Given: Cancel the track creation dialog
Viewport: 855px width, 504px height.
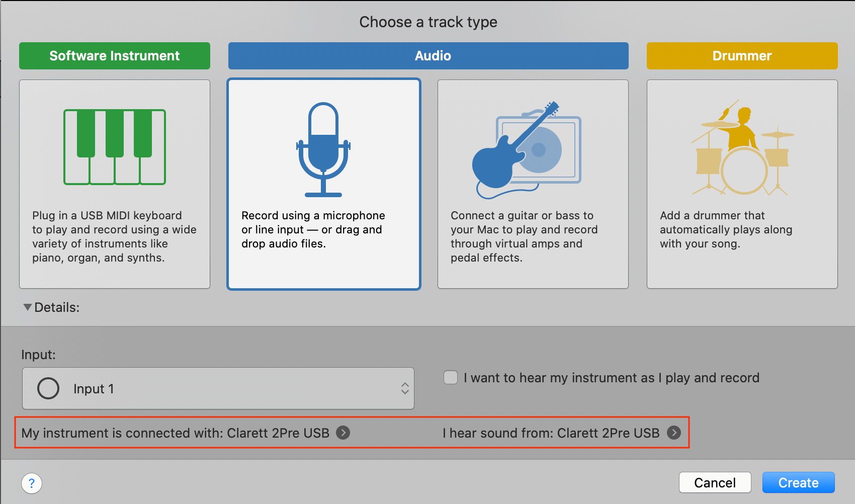Looking at the screenshot, I should pos(715,482).
